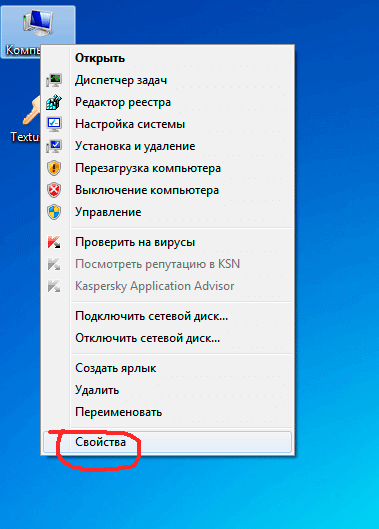
Task: Choose Подключить сетевой диск...
Action: click(x=167, y=316)
